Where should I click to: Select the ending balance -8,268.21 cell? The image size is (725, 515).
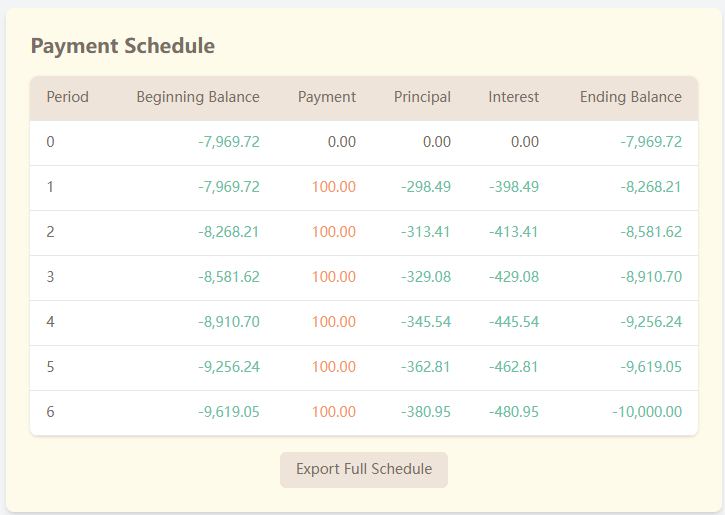(x=651, y=187)
